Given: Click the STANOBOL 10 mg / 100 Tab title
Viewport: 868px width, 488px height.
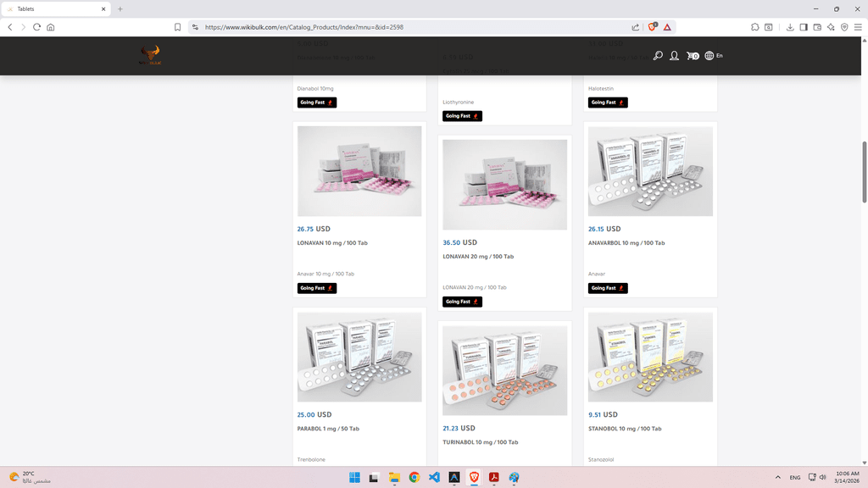Looking at the screenshot, I should click(x=625, y=429).
